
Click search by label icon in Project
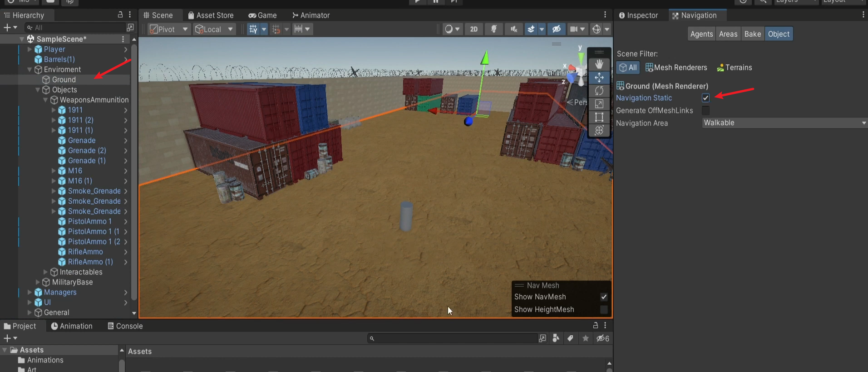tap(570, 338)
